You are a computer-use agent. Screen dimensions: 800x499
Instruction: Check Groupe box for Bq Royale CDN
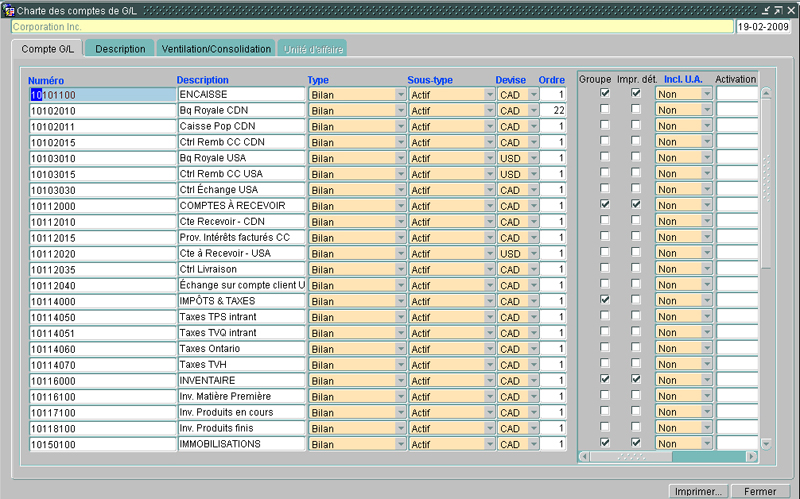pos(604,110)
